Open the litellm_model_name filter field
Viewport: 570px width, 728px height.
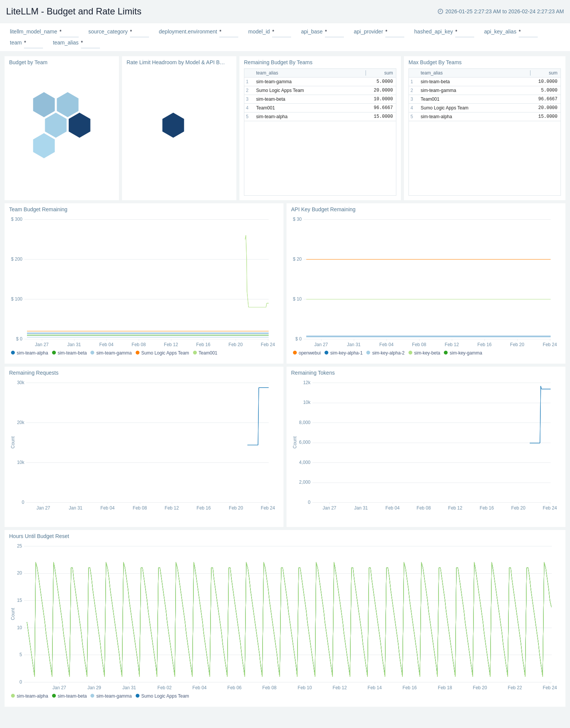69,32
